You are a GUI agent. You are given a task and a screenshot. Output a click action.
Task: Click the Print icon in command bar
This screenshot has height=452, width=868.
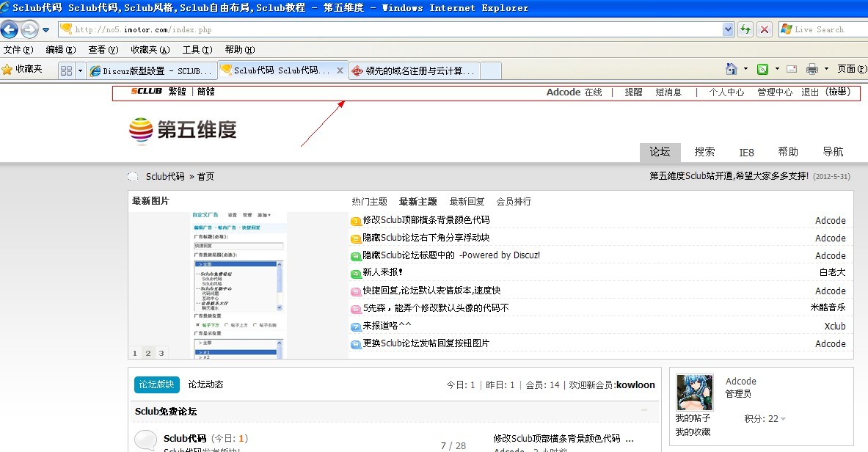(x=812, y=69)
